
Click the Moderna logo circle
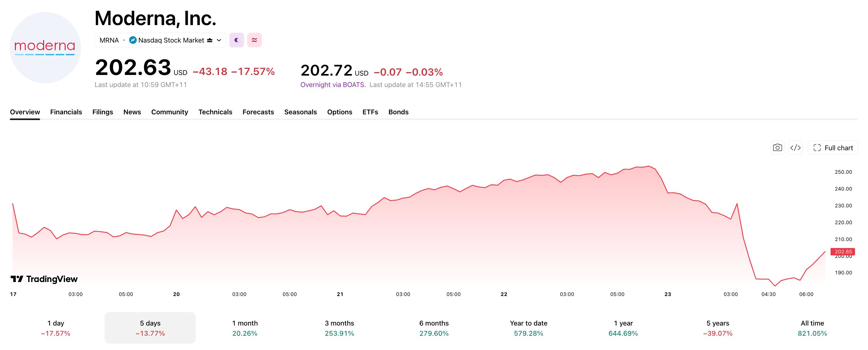click(45, 48)
